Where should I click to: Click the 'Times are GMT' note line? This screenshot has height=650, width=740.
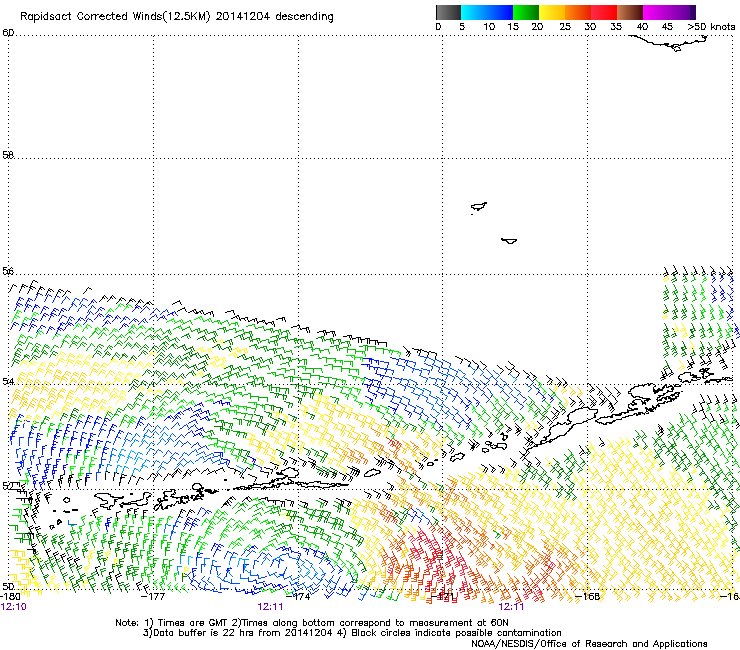click(312, 623)
